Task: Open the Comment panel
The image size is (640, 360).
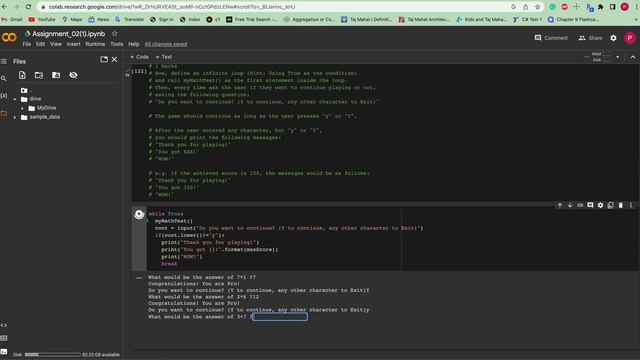Action: [551, 38]
